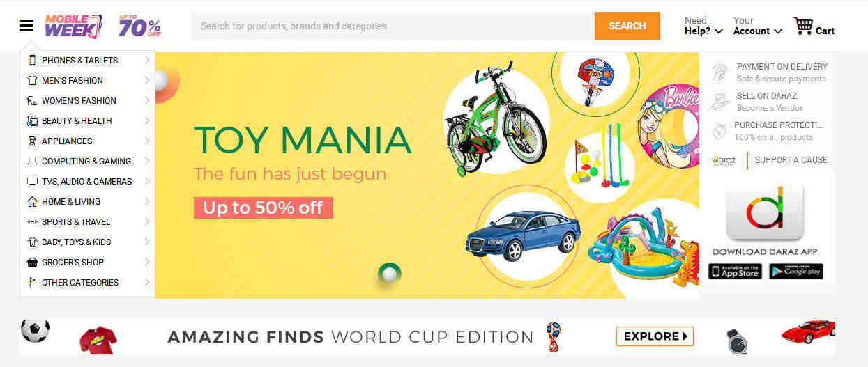
Task: Tap the App Store download badge
Action: (x=735, y=272)
